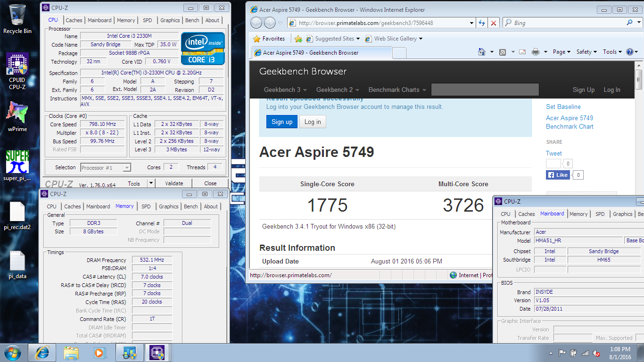Open Acer Aspire 5749 Benchmark Chart link
The width and height of the screenshot is (644, 362).
point(570,122)
